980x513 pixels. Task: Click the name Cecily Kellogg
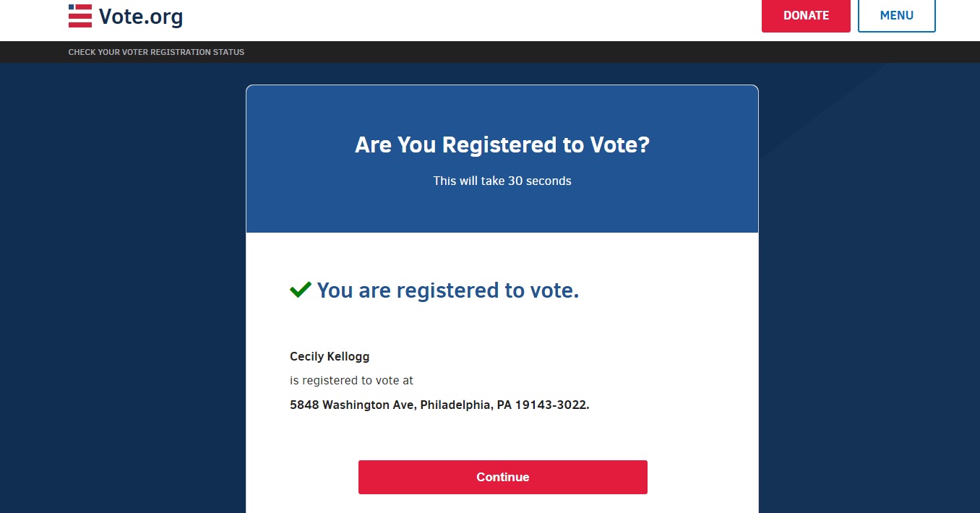[330, 357]
